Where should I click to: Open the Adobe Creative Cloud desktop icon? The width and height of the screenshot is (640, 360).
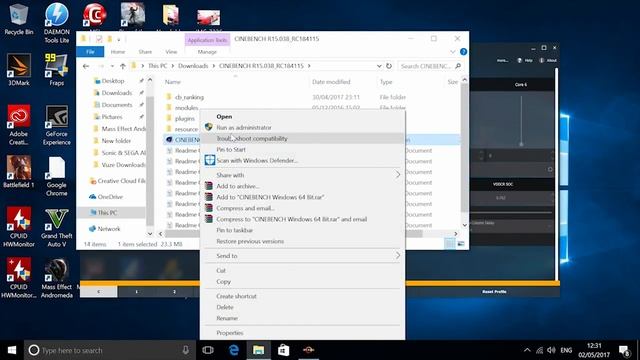(x=18, y=125)
